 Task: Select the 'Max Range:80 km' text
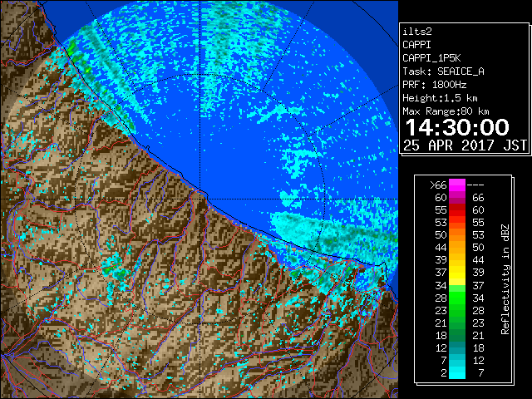click(446, 111)
